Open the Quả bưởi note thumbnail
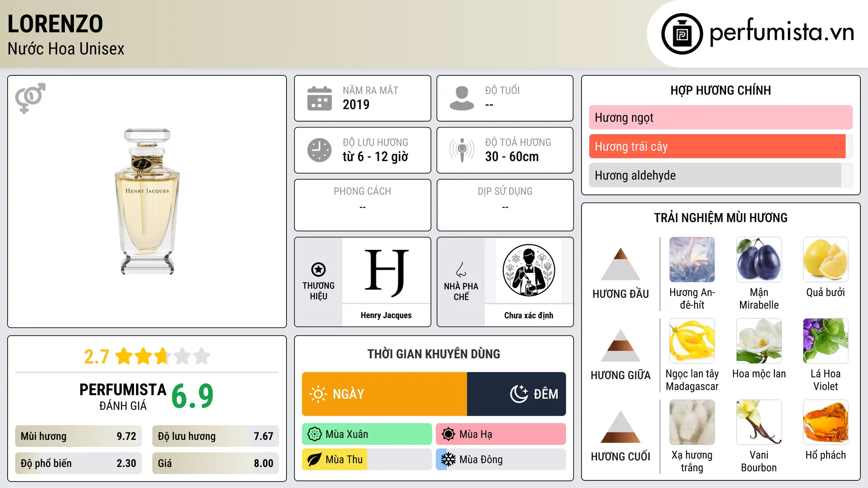The height and width of the screenshot is (488, 868). (826, 260)
